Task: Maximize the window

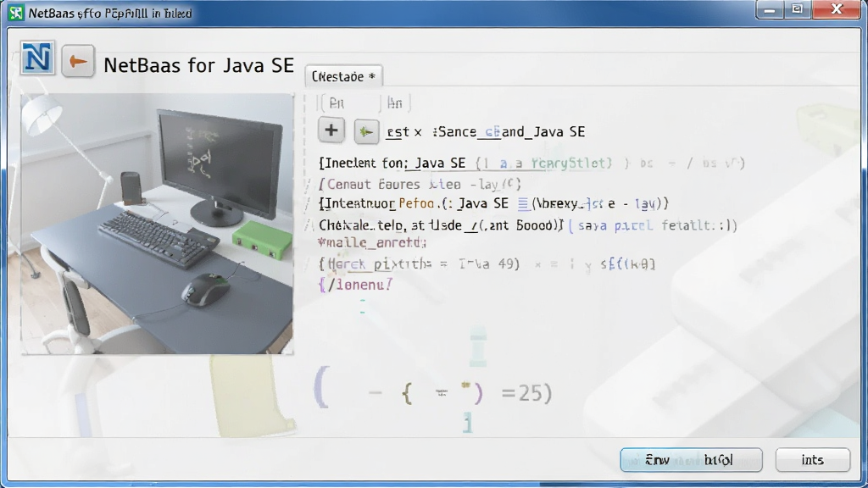Action: coord(797,9)
